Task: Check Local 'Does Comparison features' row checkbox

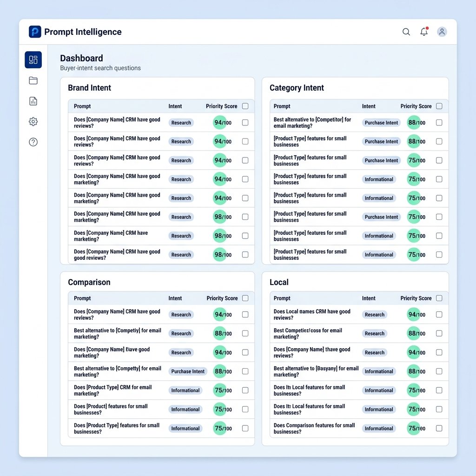Action: point(439,428)
